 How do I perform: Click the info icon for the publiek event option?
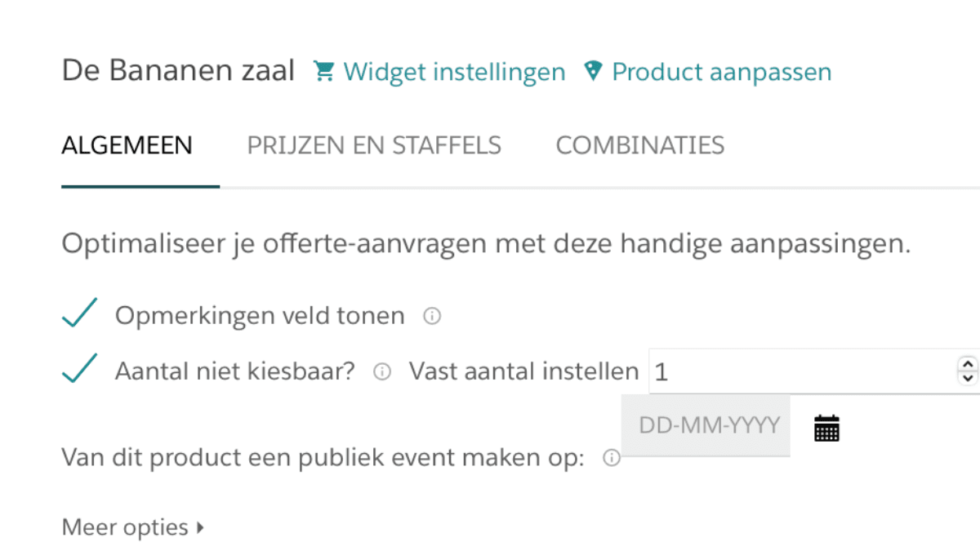610,458
